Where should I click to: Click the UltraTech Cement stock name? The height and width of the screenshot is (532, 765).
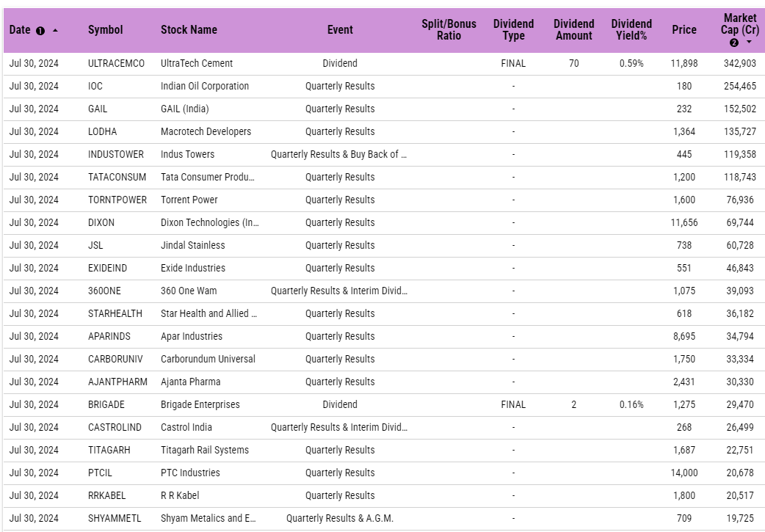point(197,63)
